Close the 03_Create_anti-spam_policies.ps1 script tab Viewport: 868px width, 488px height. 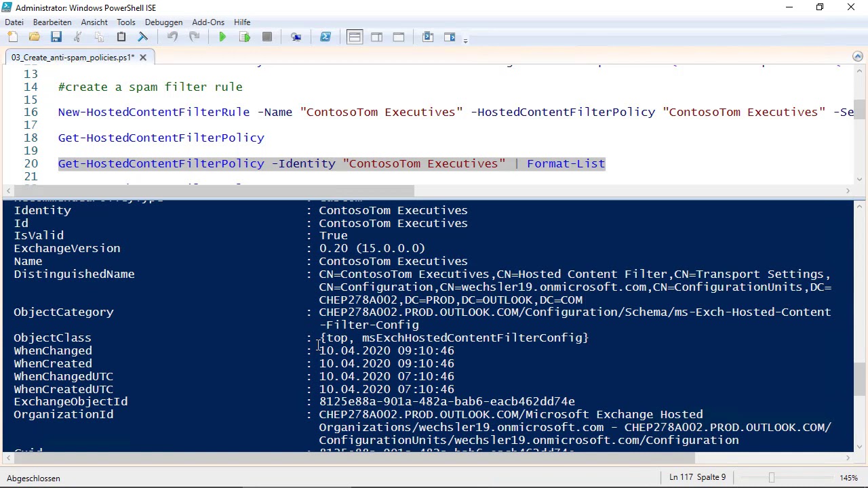[143, 58]
